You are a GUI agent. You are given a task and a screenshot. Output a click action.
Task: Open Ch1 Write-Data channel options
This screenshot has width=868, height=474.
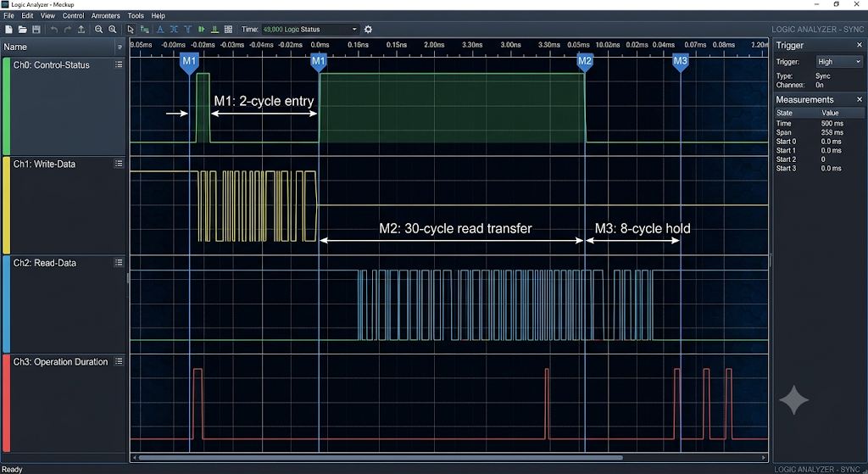119,164
